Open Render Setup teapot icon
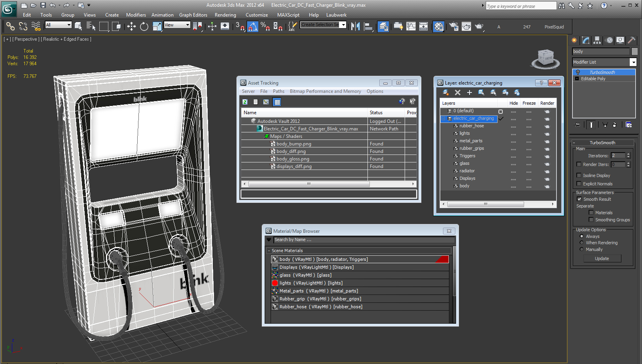 [454, 26]
